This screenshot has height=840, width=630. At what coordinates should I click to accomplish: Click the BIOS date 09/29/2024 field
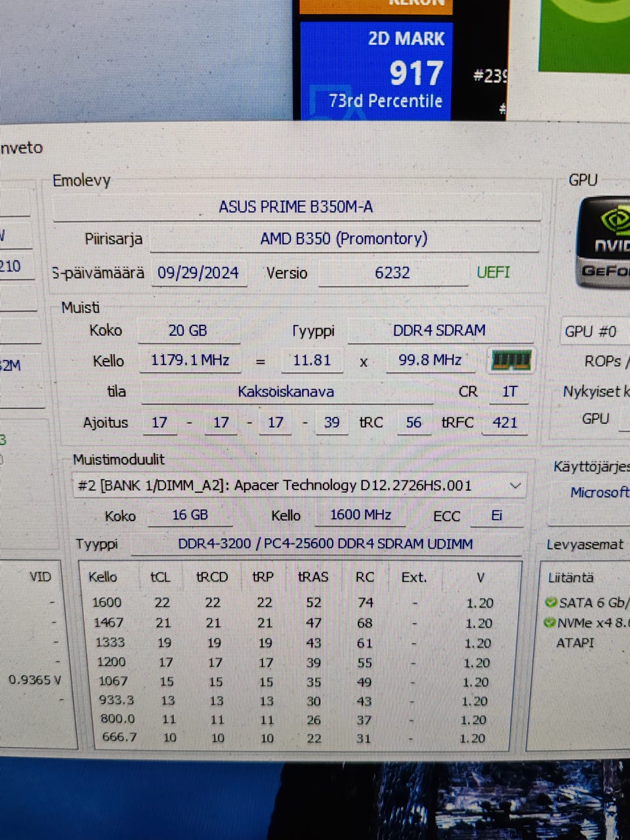coord(198,273)
